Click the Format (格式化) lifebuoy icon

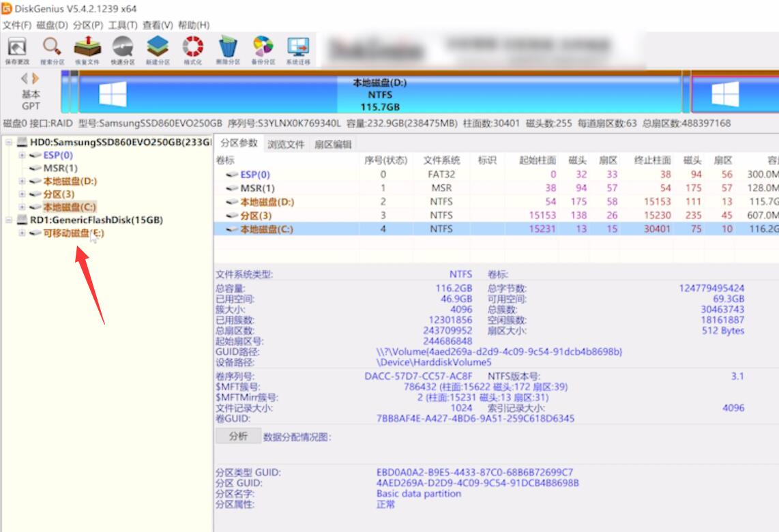pos(193,50)
